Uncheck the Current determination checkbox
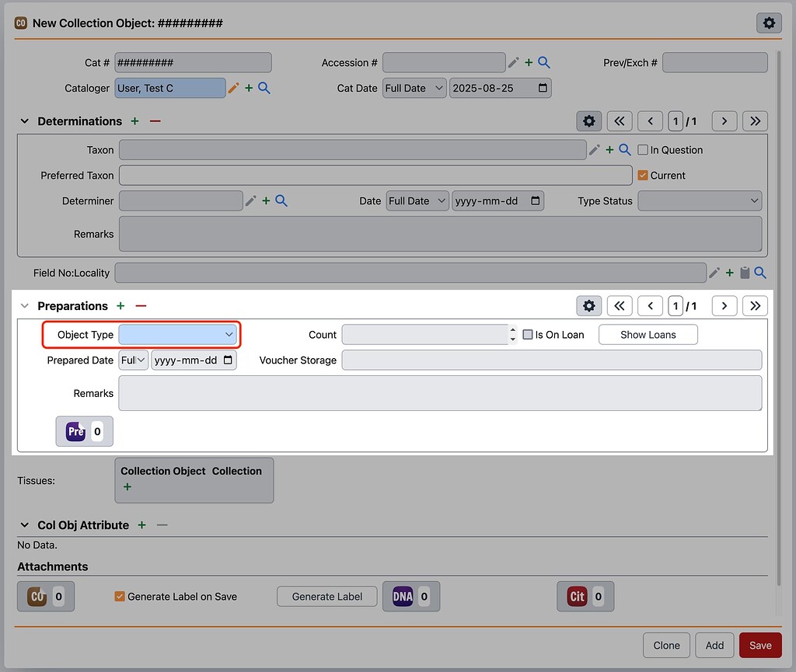Screen dimensions: 796x672 point(644,175)
